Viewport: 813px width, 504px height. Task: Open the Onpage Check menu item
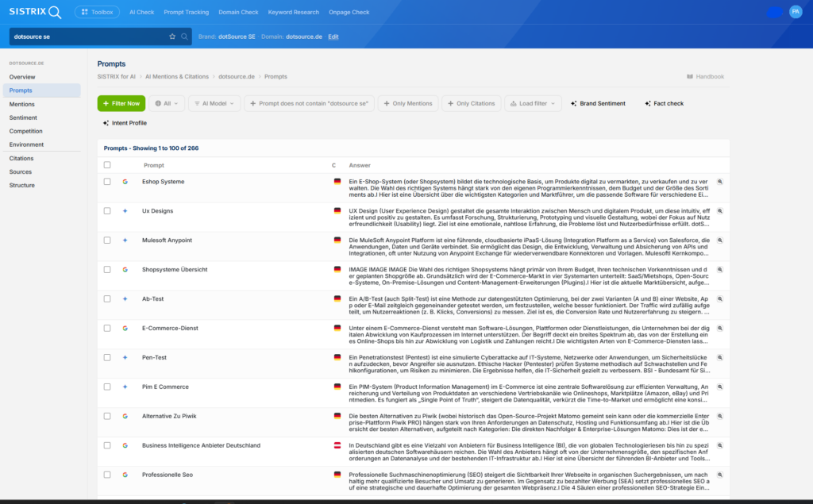(349, 12)
